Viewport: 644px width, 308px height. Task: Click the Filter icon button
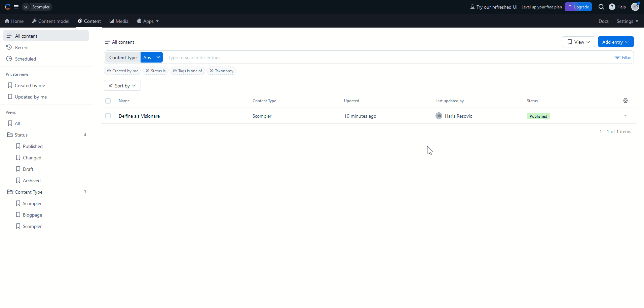click(x=623, y=57)
